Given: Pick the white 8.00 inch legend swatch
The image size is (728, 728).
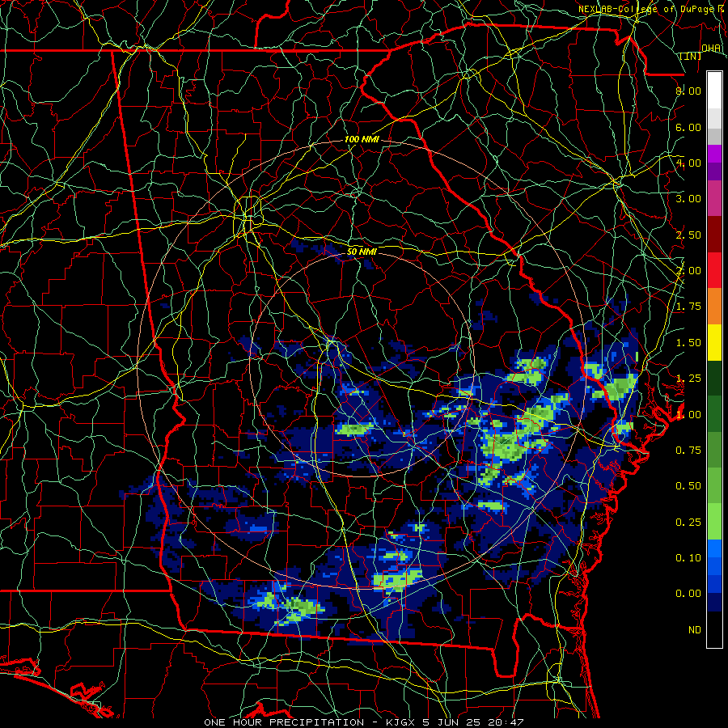Looking at the screenshot, I should [714, 91].
